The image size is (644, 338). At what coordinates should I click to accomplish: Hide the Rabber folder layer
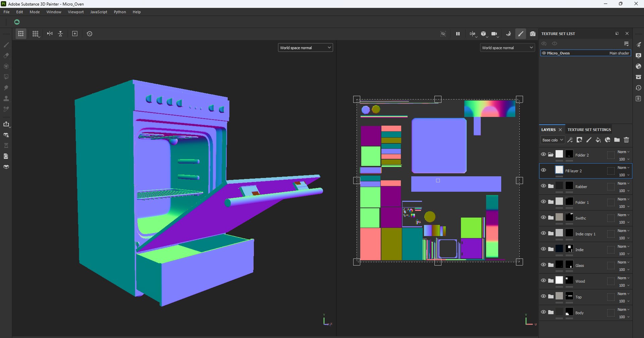click(x=543, y=186)
